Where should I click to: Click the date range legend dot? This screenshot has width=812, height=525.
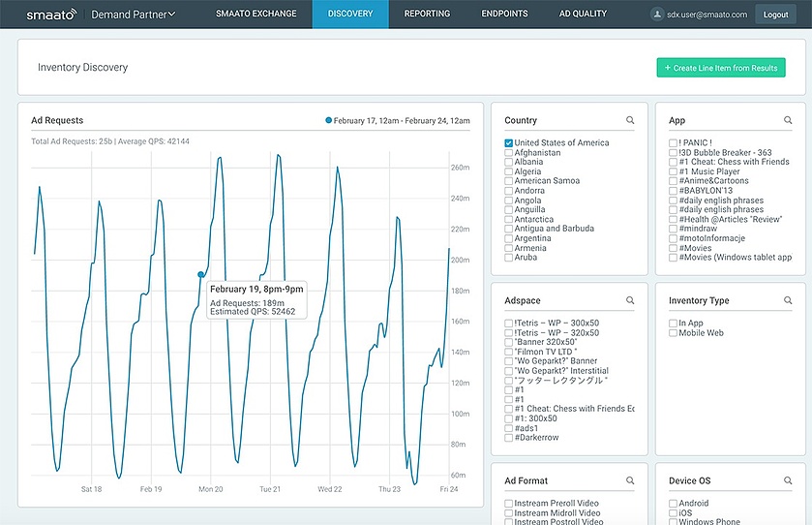(328, 120)
